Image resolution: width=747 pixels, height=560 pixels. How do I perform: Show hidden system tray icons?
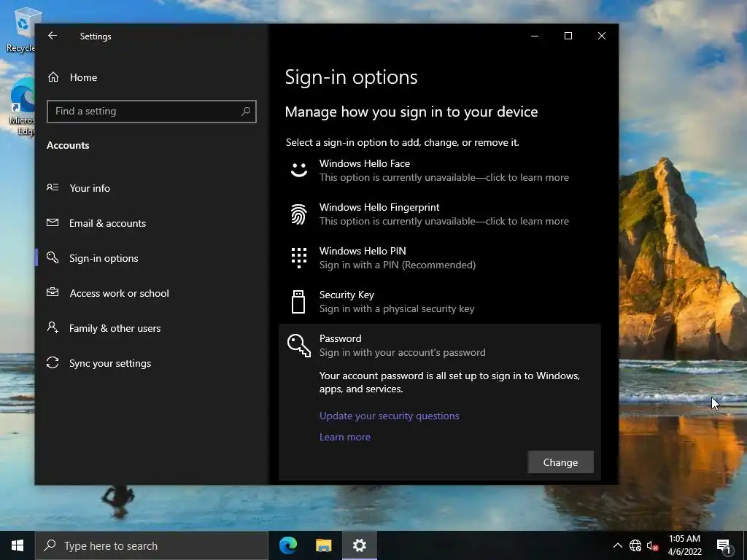pos(617,545)
